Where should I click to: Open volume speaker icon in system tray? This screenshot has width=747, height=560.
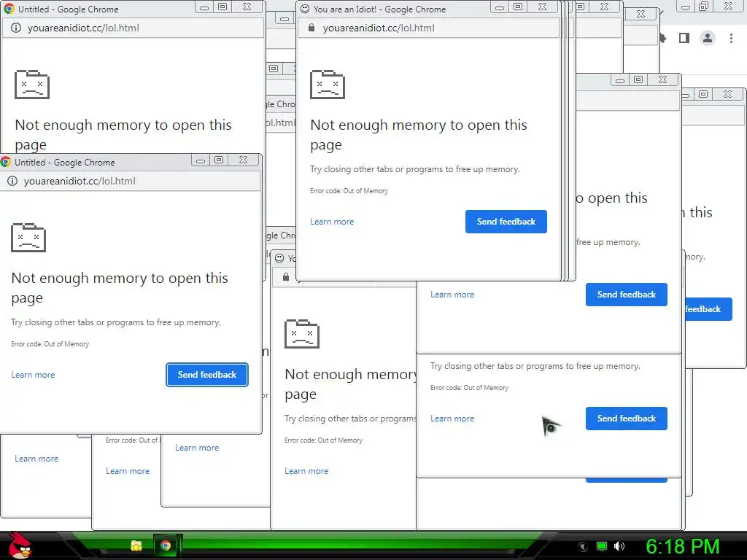point(619,546)
